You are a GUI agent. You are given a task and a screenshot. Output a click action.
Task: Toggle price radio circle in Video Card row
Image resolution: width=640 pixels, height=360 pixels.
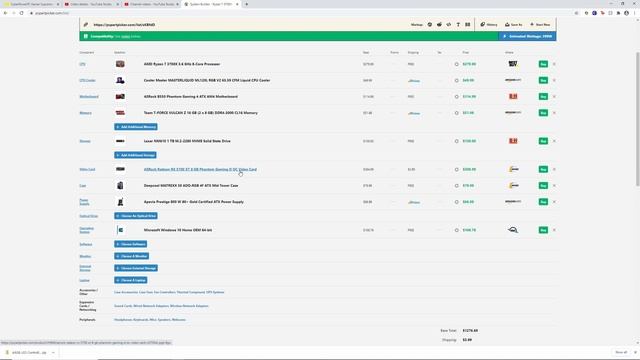[457, 169]
